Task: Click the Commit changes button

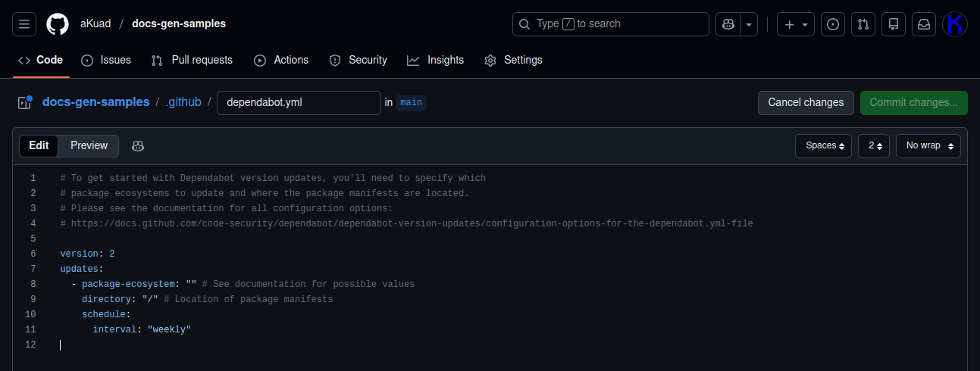Action: point(913,102)
